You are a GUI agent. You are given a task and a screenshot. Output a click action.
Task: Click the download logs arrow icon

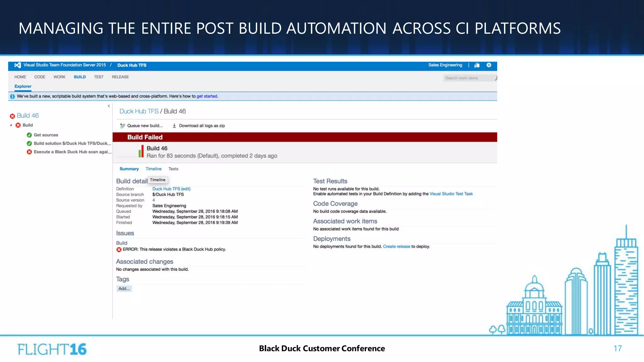pyautogui.click(x=174, y=126)
